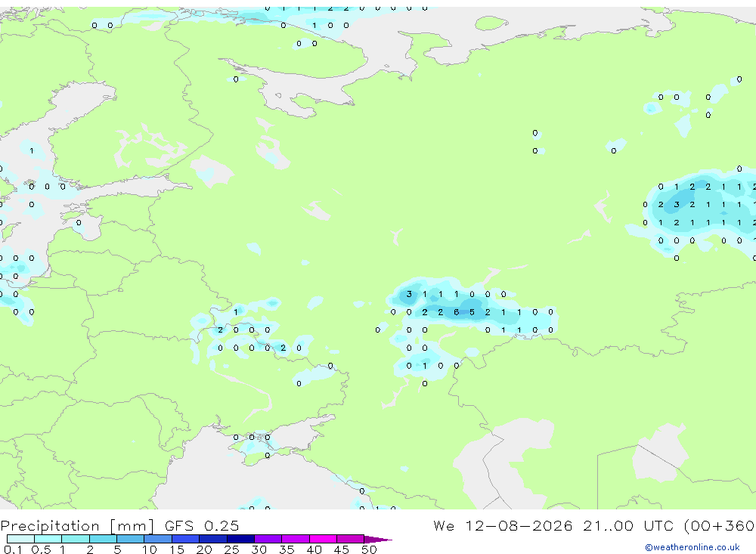
Task: Choose the 40–45 mm magenta legend swatch
Action: click(323, 539)
